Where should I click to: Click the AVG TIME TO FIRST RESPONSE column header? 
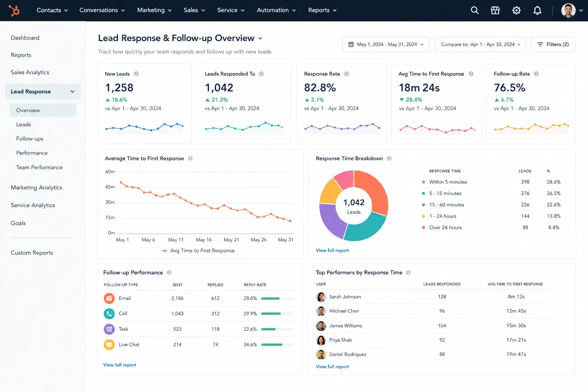tap(515, 284)
